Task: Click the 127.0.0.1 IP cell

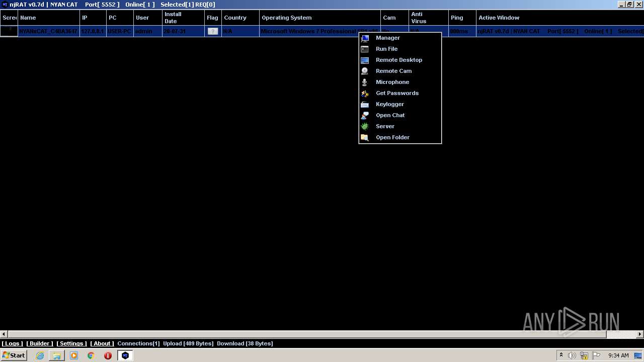Action: tap(93, 31)
